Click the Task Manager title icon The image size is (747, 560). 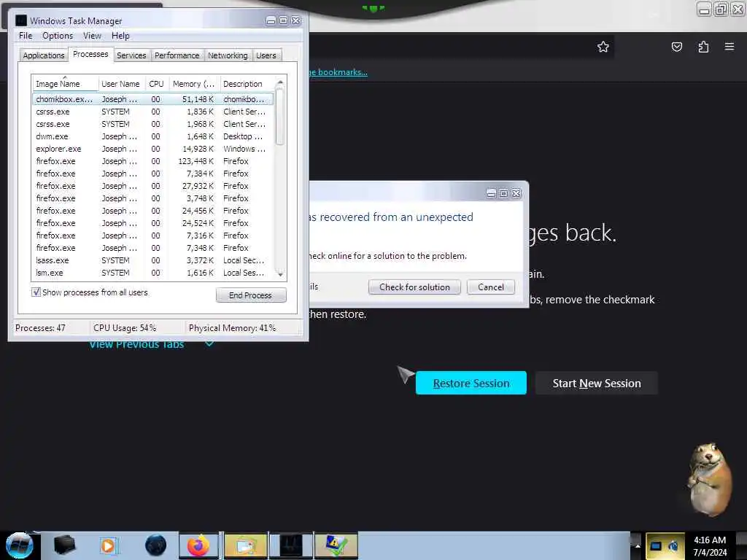pyautogui.click(x=21, y=20)
